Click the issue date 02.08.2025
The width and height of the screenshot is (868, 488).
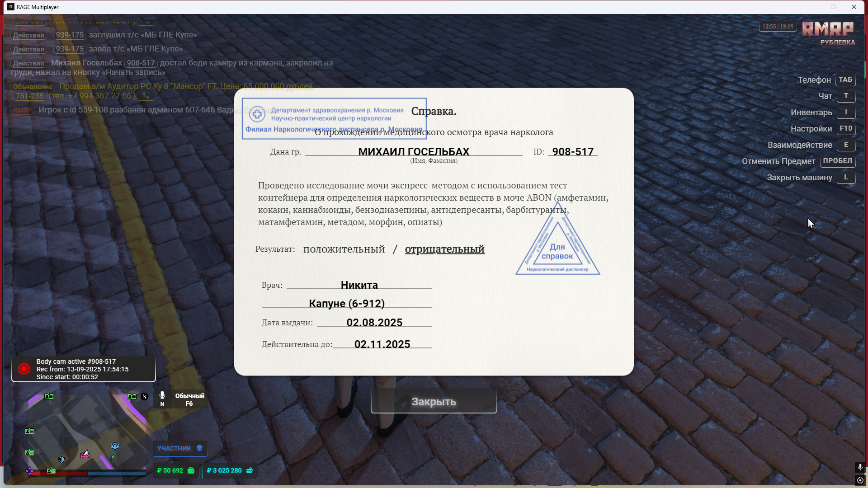point(374,323)
